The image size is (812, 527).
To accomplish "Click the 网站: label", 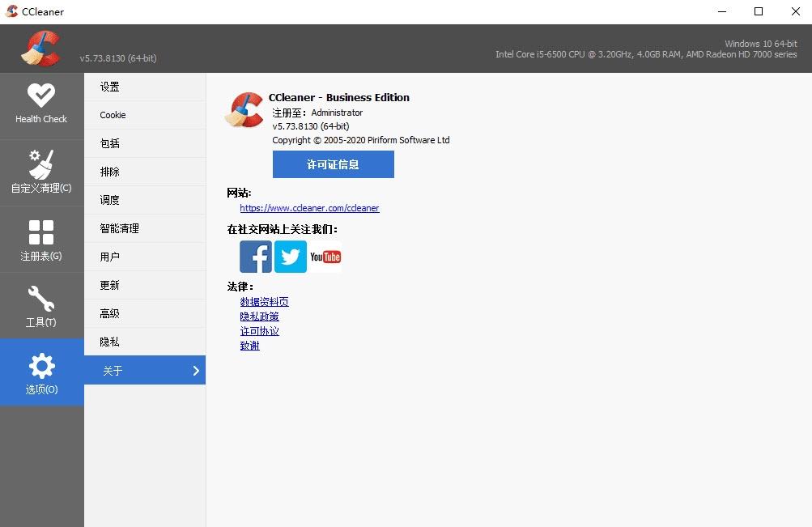I will pos(239,193).
